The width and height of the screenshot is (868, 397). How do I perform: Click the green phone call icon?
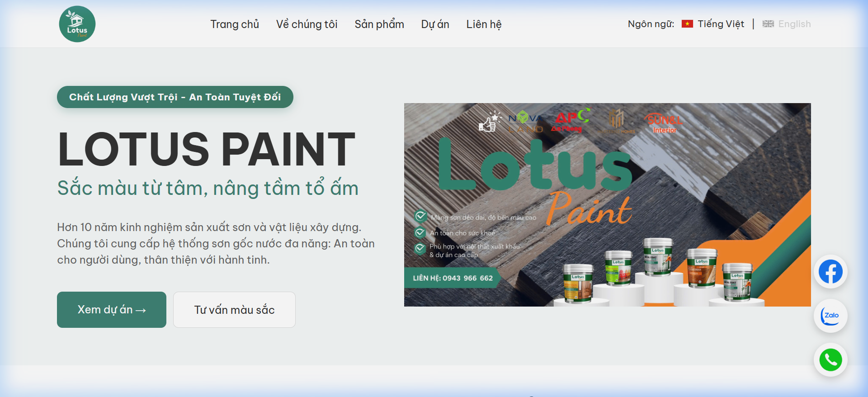click(x=830, y=360)
